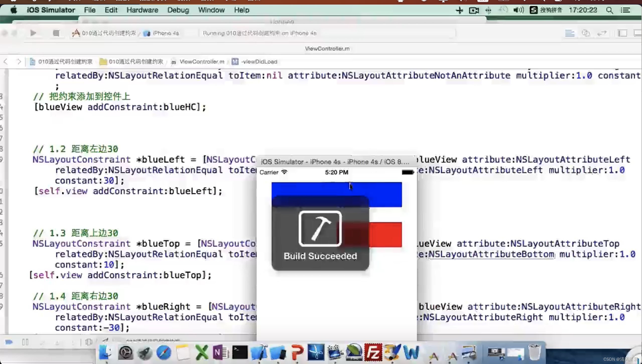This screenshot has height=364, width=642.
Task: Click the scissors menu bar icon
Action: click(459, 10)
